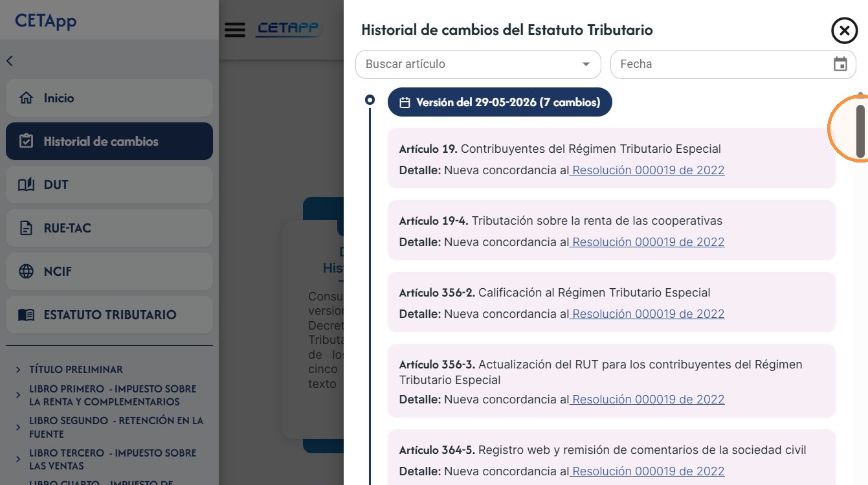This screenshot has width=868, height=485.
Task: Close the Historial de cambios panel
Action: tap(844, 30)
